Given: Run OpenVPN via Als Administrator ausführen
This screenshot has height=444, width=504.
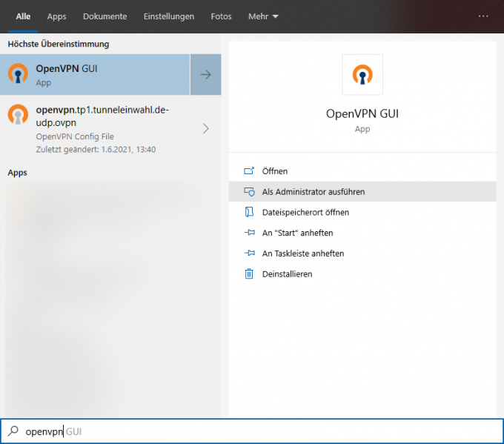Looking at the screenshot, I should (x=362, y=192).
